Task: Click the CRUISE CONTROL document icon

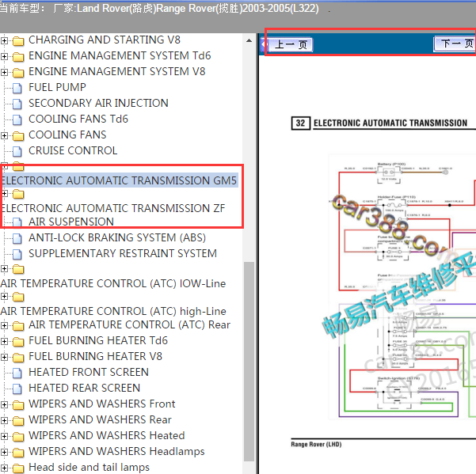Action: [x=17, y=151]
